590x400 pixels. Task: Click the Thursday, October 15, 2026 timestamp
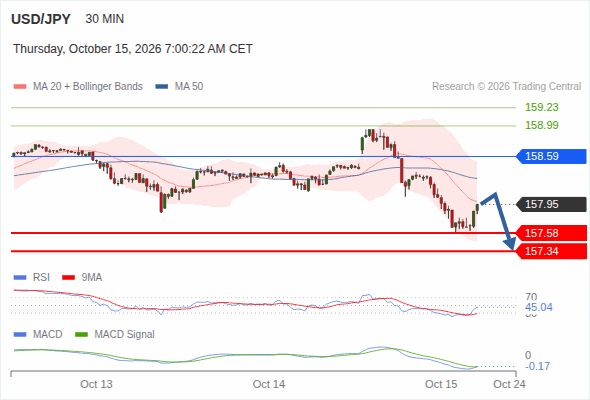click(133, 49)
